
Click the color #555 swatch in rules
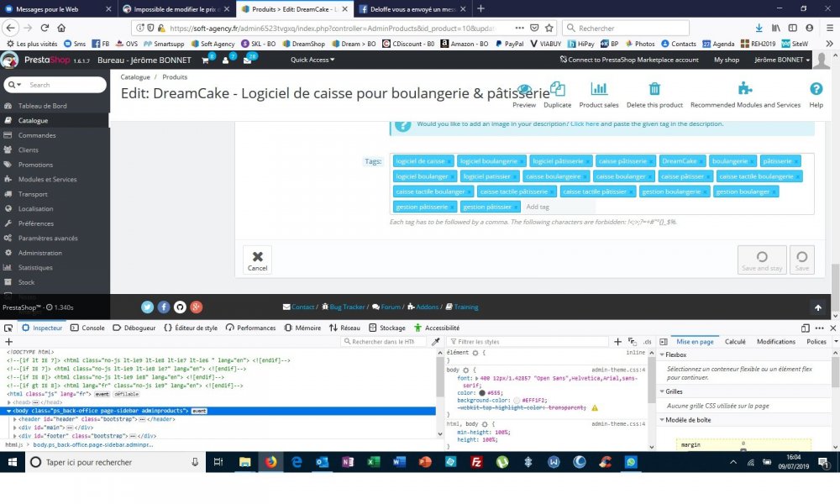[481, 392]
